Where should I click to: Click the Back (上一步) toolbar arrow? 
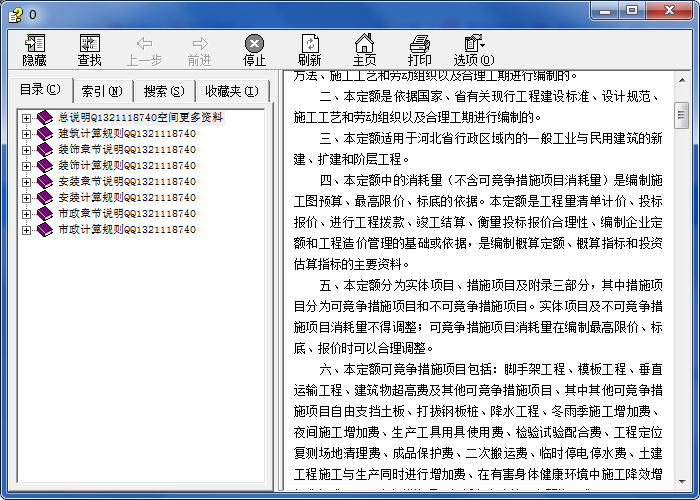(144, 44)
